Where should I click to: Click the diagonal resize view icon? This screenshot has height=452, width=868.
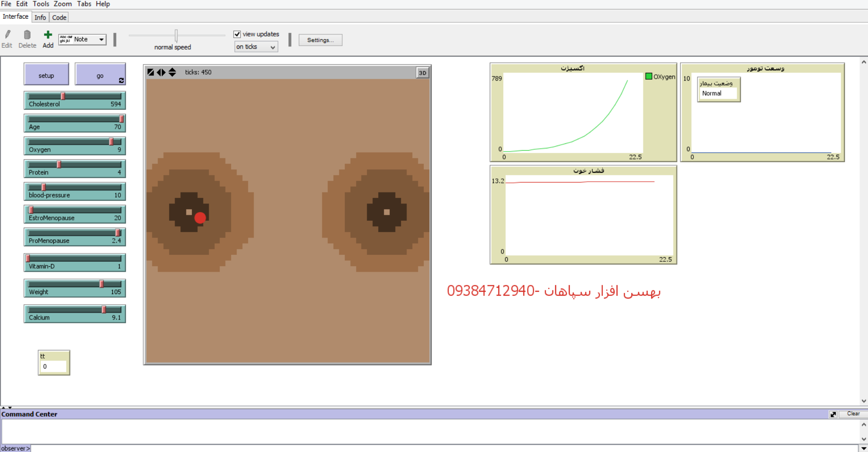point(151,72)
